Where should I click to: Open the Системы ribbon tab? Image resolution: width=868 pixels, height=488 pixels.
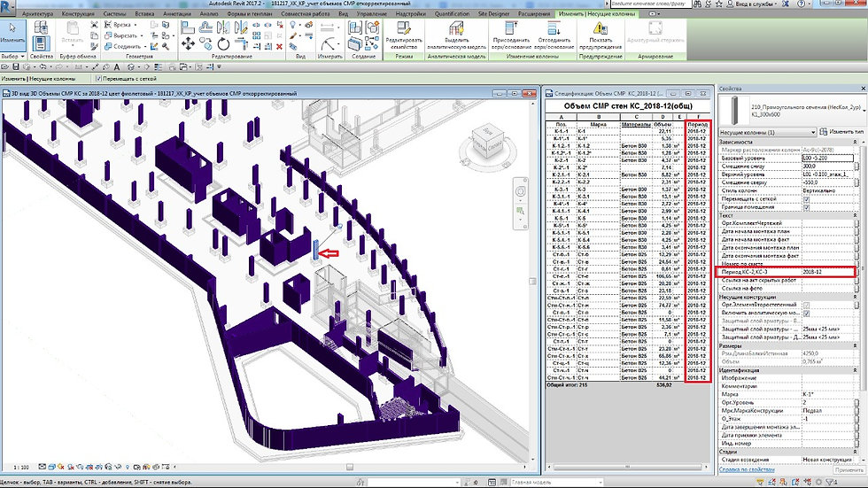point(114,13)
